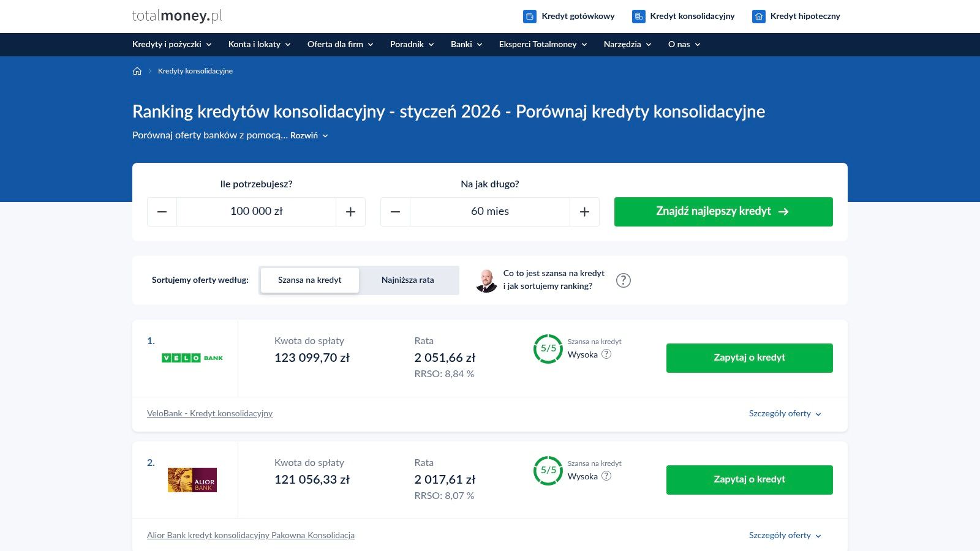Open Eksperci Totalmoney menu
Image resolution: width=980 pixels, height=551 pixels.
click(x=543, y=44)
